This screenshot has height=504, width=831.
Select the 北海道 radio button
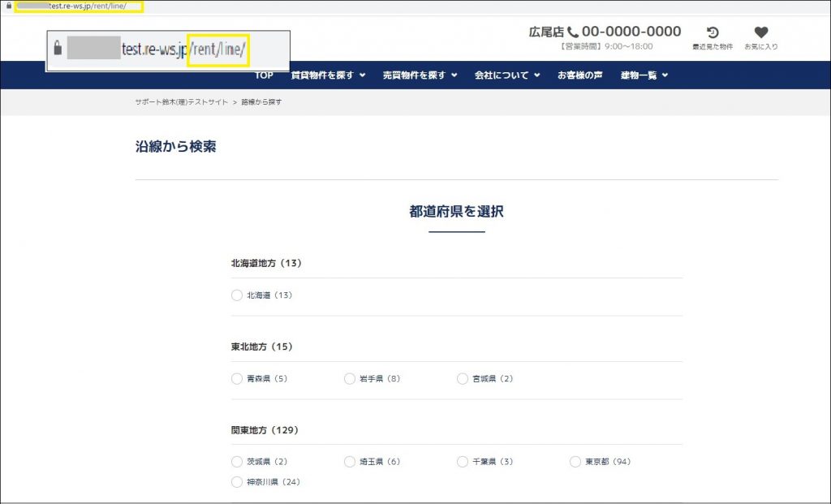237,295
